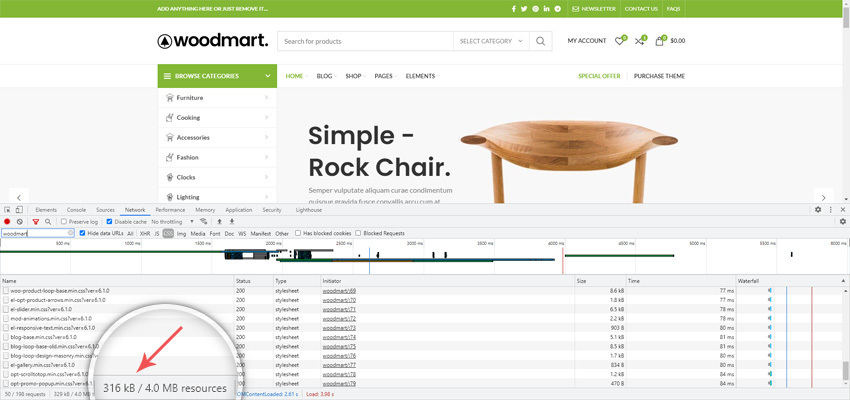Click the LinkedIn social icon

546,9
